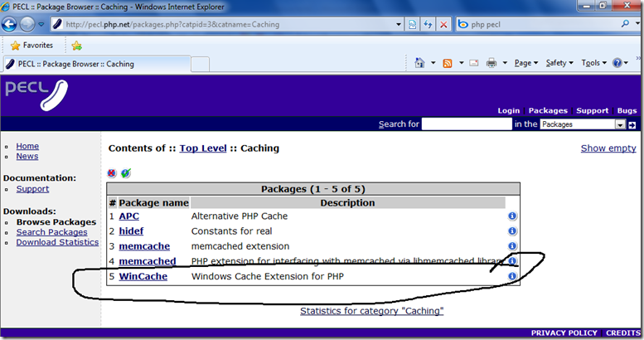Click the Read Mail envelope icon
This screenshot has height=340, width=644.
(x=474, y=63)
